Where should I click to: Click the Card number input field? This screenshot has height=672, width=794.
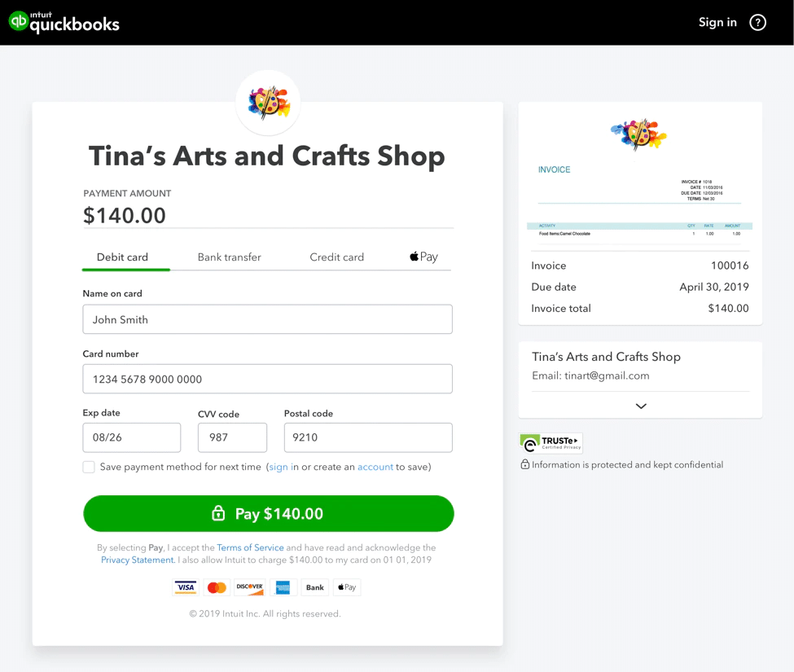point(267,378)
